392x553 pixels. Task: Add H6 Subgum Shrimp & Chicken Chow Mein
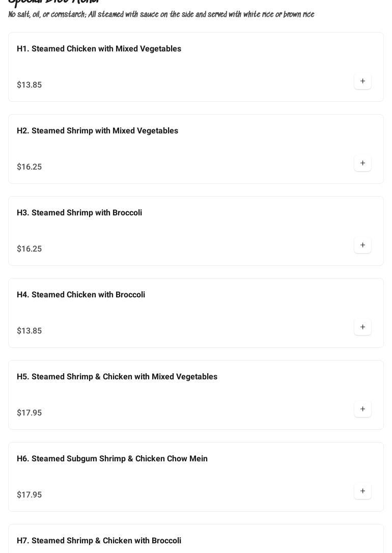pyautogui.click(x=362, y=491)
